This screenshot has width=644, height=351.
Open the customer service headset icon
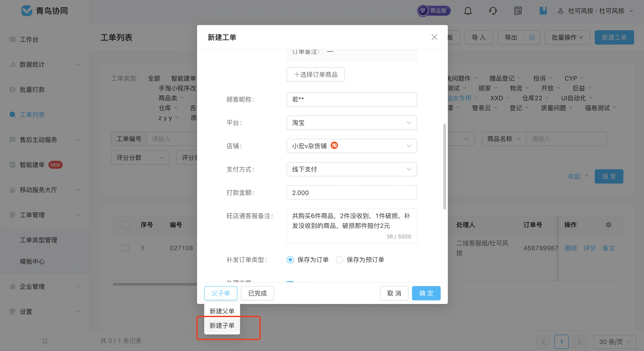[x=493, y=11]
